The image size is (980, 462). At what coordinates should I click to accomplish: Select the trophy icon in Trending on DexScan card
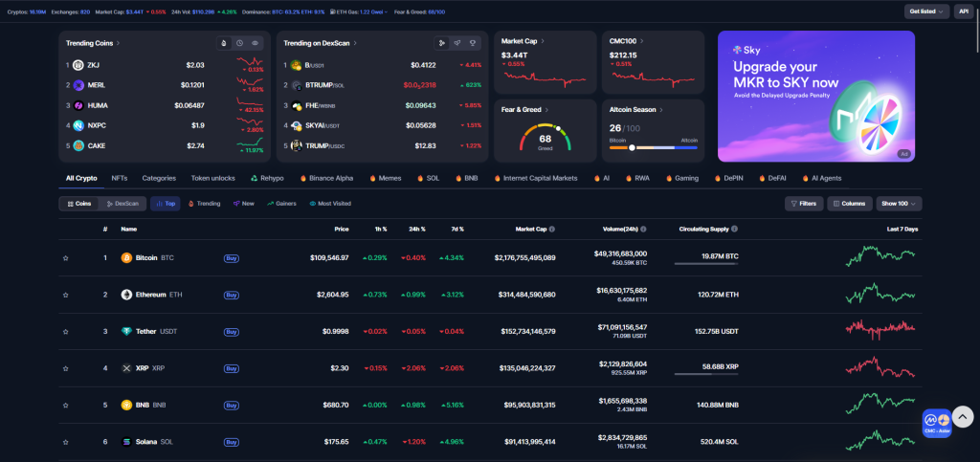tap(473, 43)
